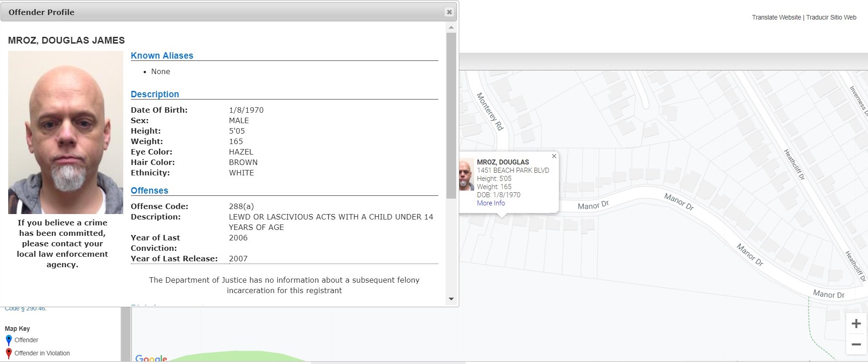
Task: Click Year of Last Release value 2007
Action: coord(238,259)
